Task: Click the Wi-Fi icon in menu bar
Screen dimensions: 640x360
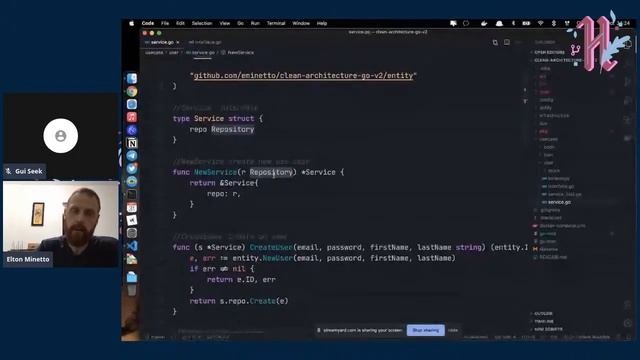Action: pyautogui.click(x=540, y=23)
